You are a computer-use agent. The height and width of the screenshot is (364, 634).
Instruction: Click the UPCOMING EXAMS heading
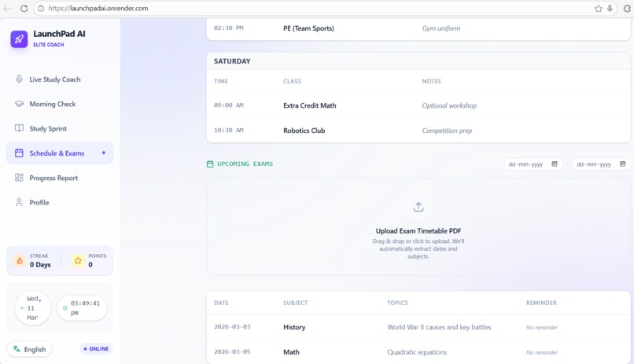tap(245, 164)
